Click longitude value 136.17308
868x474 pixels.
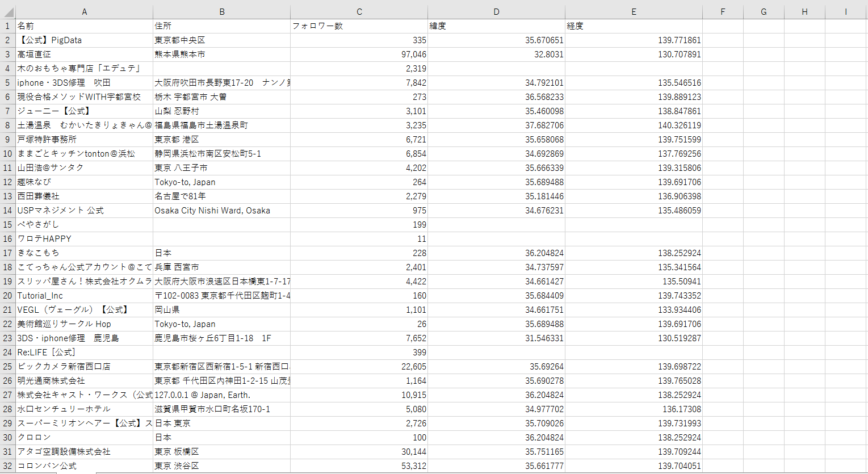[x=634, y=409]
